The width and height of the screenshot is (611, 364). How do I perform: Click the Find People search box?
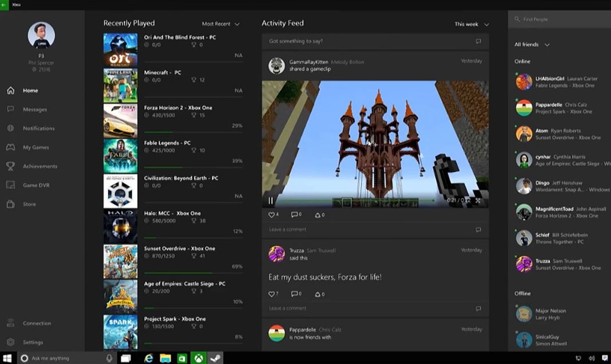coord(559,19)
